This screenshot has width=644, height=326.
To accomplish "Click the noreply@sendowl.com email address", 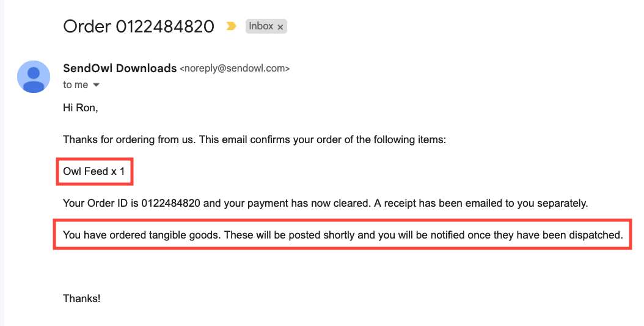I will point(235,69).
